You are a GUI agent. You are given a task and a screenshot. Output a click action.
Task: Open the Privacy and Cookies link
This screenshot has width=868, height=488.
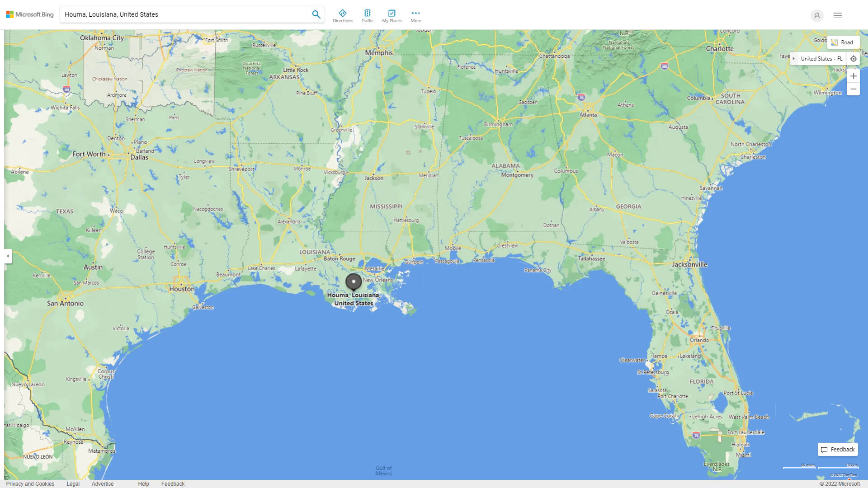click(x=30, y=483)
